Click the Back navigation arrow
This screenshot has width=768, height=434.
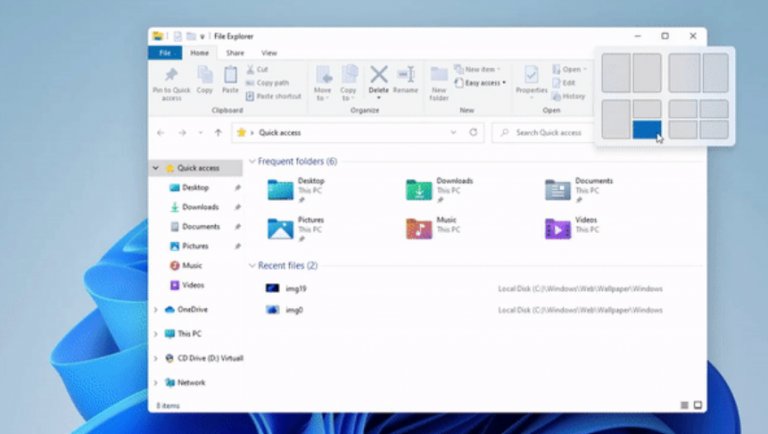click(x=161, y=133)
